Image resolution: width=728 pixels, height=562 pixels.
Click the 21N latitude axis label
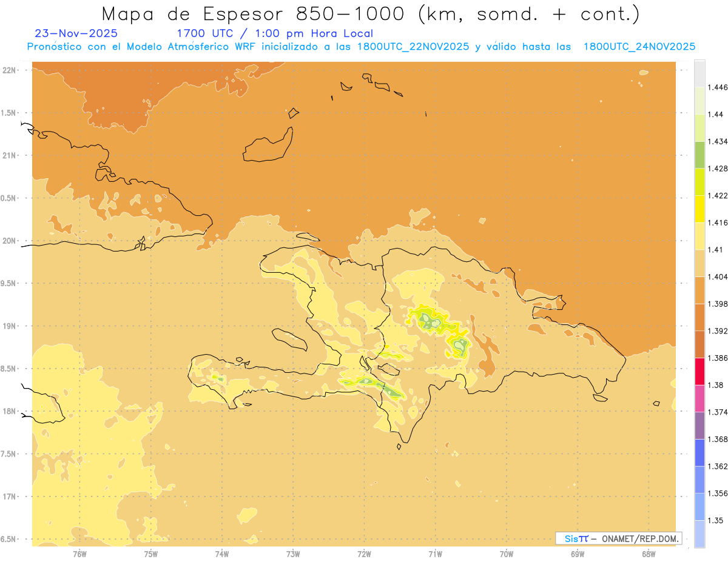point(10,155)
